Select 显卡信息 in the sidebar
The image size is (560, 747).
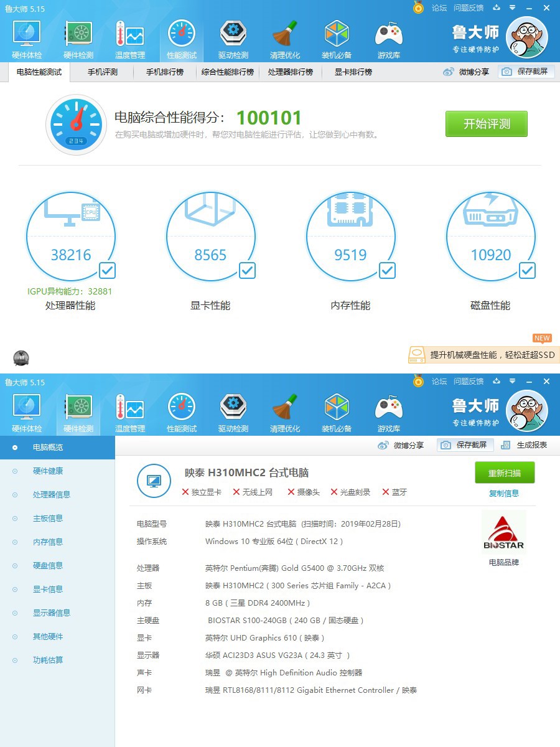(57, 590)
